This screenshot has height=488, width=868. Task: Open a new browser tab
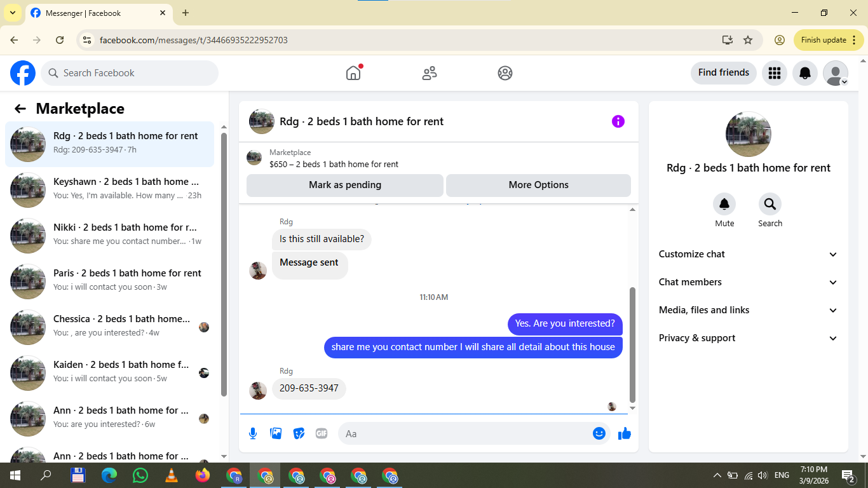click(186, 13)
